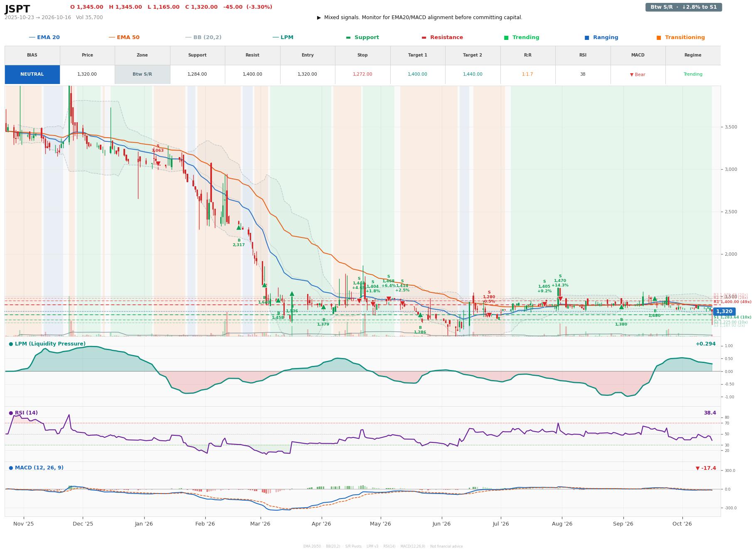Click the blue Ranging legend square

(587, 38)
